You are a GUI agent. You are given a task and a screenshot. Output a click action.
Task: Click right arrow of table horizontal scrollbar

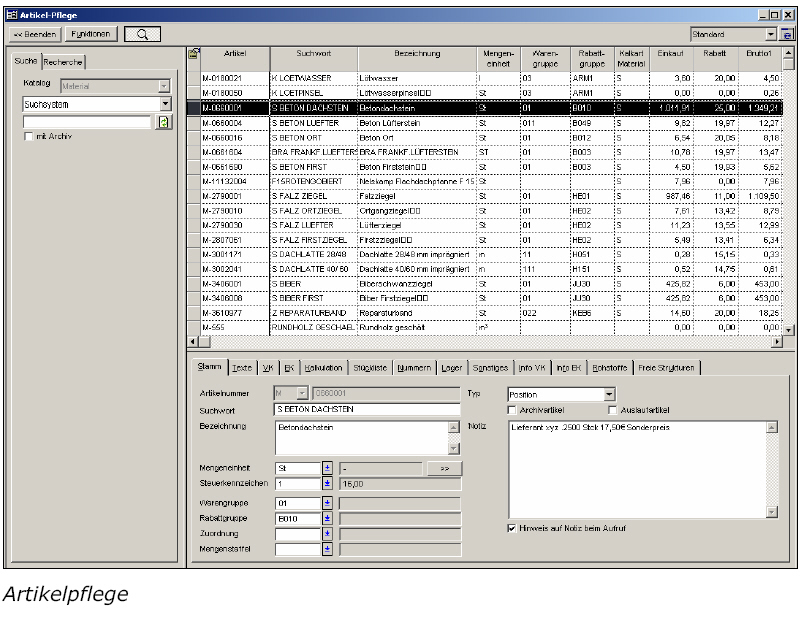pyautogui.click(x=777, y=341)
